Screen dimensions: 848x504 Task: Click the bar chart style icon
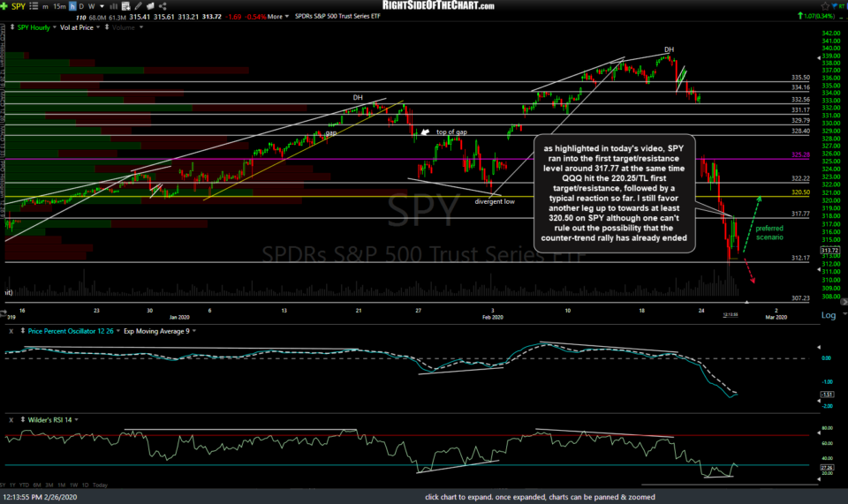pos(114,6)
